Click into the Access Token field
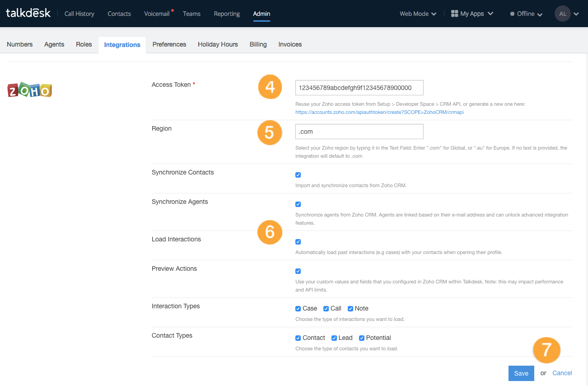The image size is (588, 386). pos(359,88)
